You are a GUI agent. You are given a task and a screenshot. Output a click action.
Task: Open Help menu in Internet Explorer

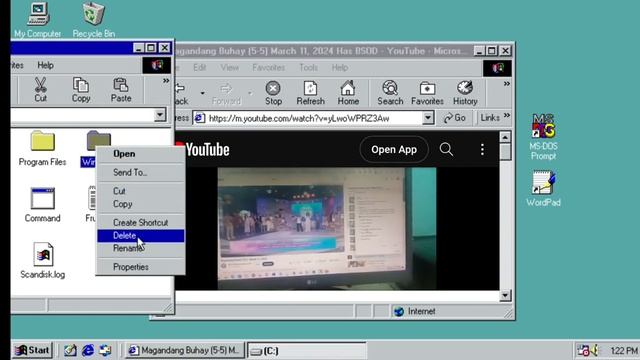pyautogui.click(x=340, y=67)
